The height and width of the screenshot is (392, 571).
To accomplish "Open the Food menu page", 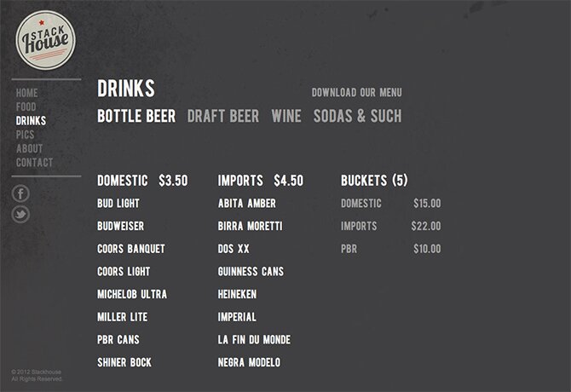I will coord(26,107).
